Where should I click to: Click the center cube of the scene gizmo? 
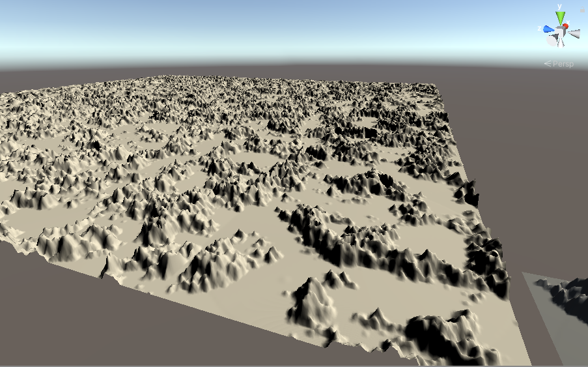[x=560, y=31]
